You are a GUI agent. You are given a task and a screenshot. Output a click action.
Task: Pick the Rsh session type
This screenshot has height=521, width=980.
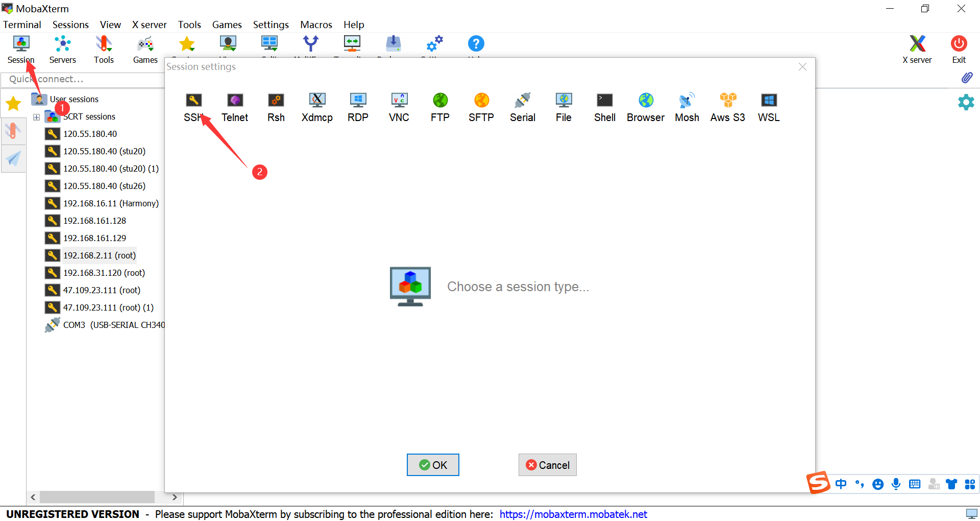pyautogui.click(x=276, y=108)
